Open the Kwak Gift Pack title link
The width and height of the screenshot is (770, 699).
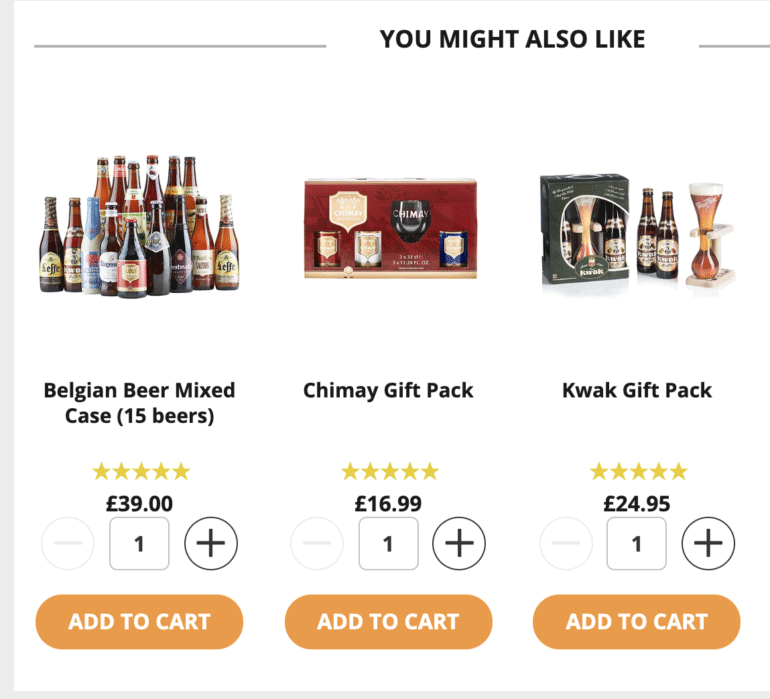636,390
